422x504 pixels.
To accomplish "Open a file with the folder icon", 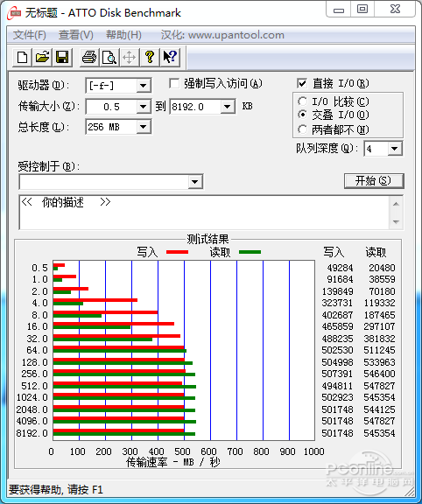I will [x=42, y=58].
